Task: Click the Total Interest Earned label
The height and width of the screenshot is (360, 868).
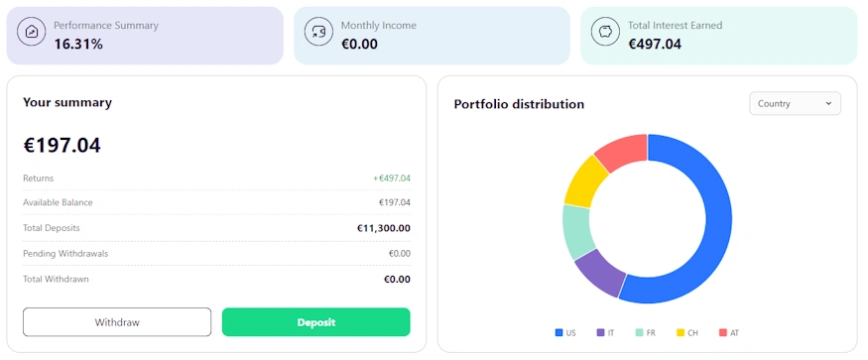Action: [675, 26]
